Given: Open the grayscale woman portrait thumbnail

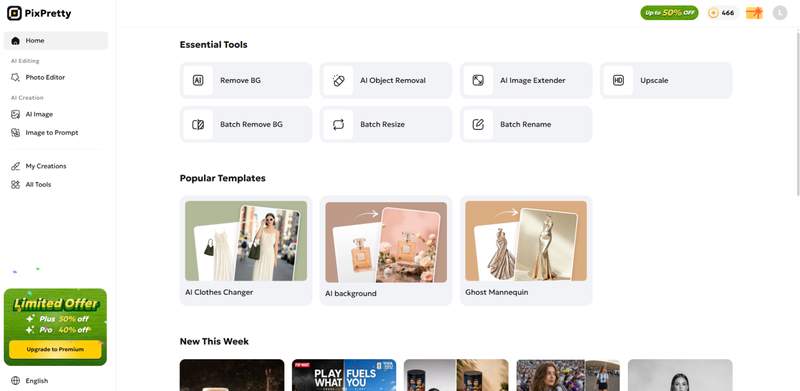Looking at the screenshot, I should coord(680,375).
